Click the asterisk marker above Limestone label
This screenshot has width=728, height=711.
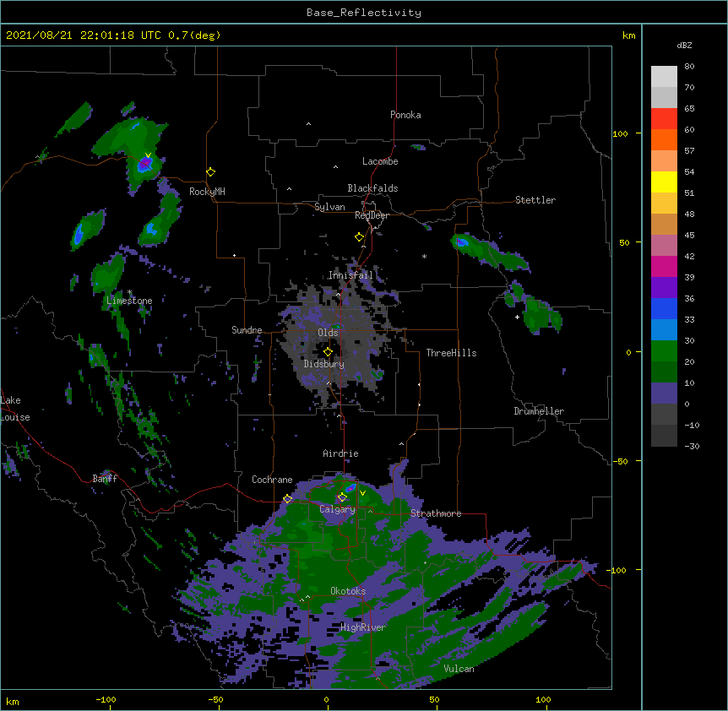click(x=129, y=292)
